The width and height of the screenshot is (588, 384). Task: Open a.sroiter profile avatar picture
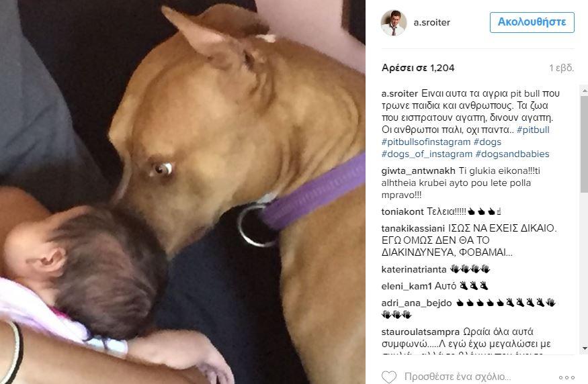click(394, 23)
